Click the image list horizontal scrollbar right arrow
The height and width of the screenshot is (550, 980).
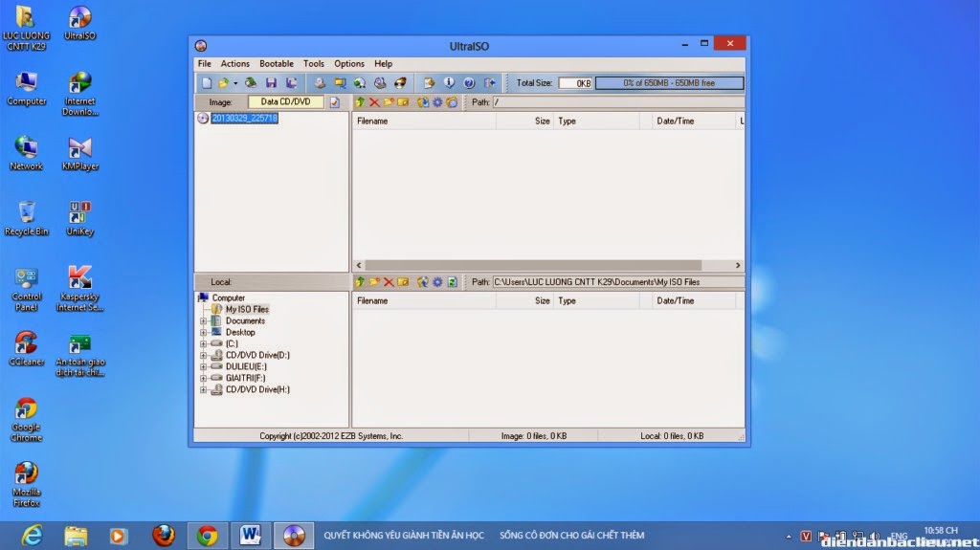point(738,265)
